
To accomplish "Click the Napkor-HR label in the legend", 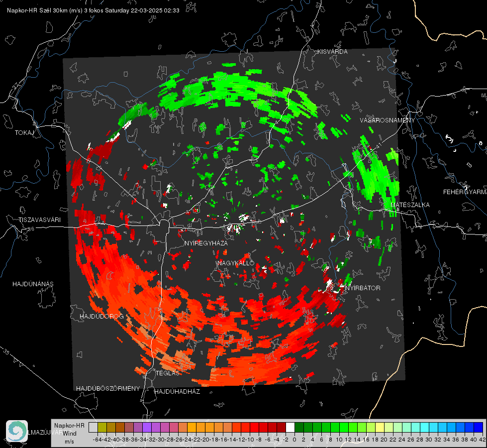I will (x=69, y=425).
